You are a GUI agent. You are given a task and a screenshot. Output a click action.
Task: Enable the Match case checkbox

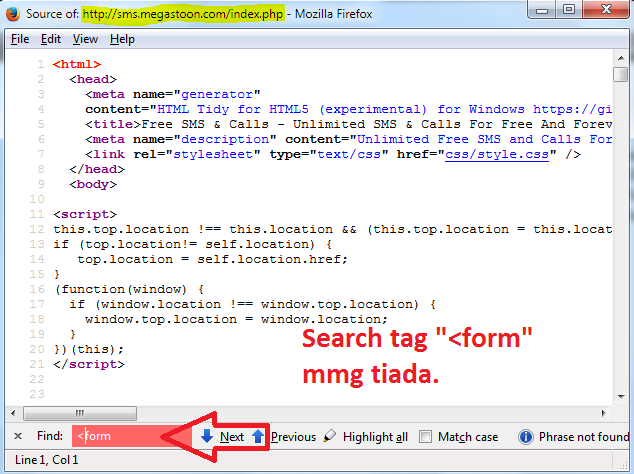[425, 436]
